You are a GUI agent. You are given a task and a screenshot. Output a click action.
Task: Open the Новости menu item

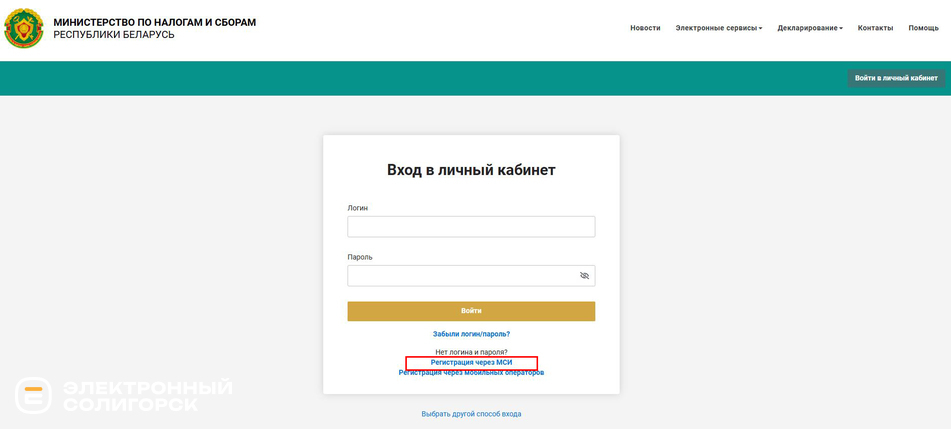pyautogui.click(x=645, y=28)
